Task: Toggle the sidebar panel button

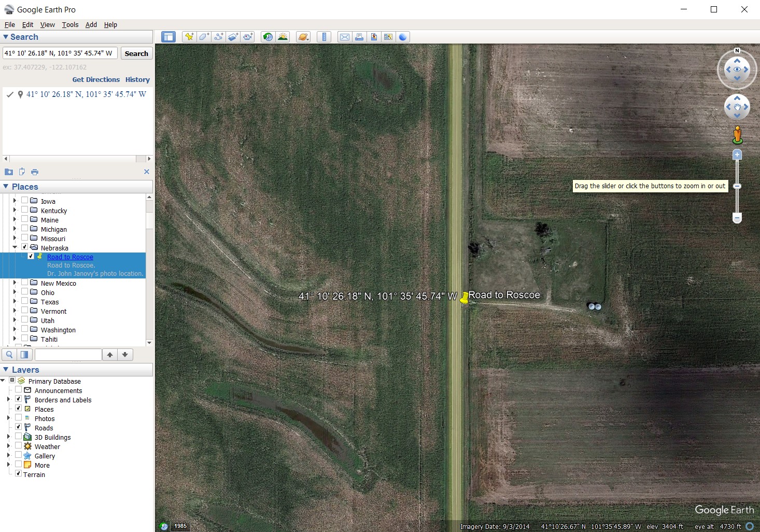Action: click(x=168, y=37)
